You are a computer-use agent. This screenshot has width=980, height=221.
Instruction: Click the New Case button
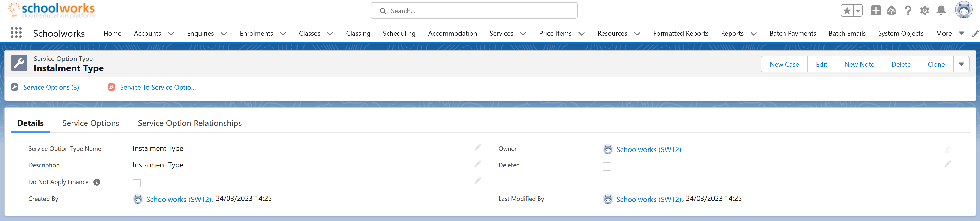point(784,64)
